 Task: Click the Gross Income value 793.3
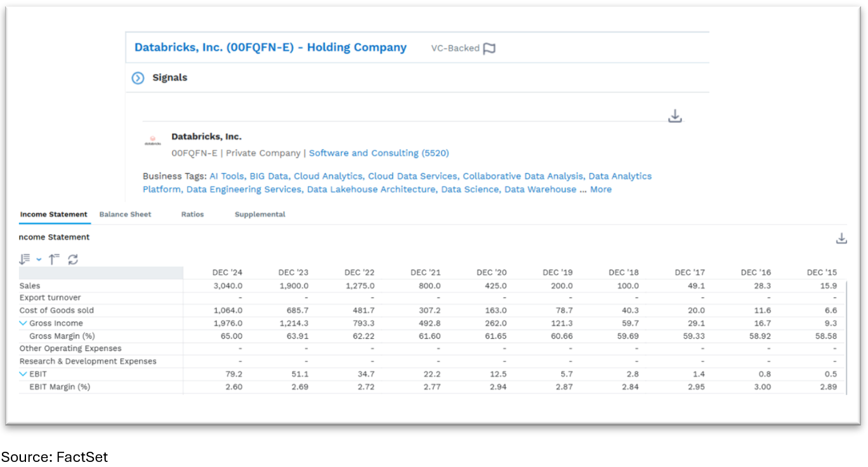point(364,323)
